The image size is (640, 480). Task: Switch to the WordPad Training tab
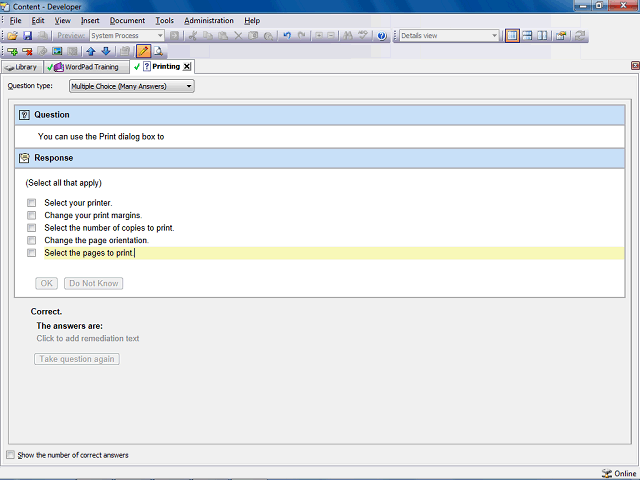(x=86, y=67)
